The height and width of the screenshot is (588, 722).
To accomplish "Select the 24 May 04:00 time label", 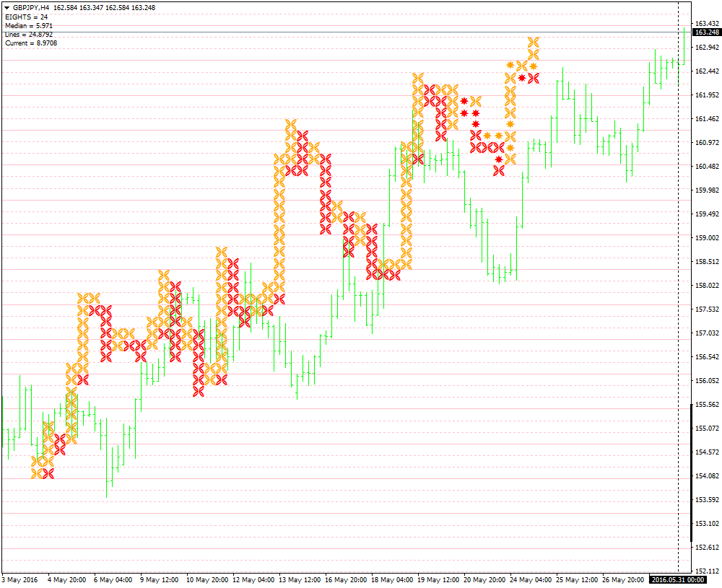I will click(531, 580).
